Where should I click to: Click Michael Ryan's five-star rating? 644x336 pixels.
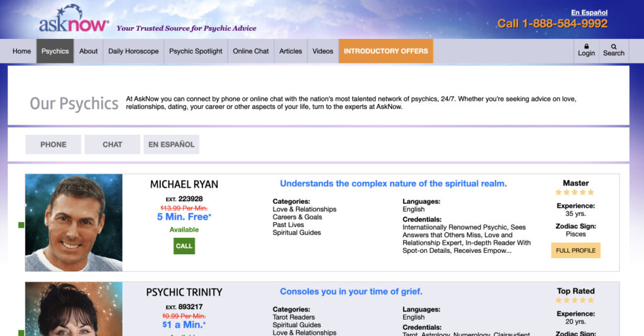575,193
